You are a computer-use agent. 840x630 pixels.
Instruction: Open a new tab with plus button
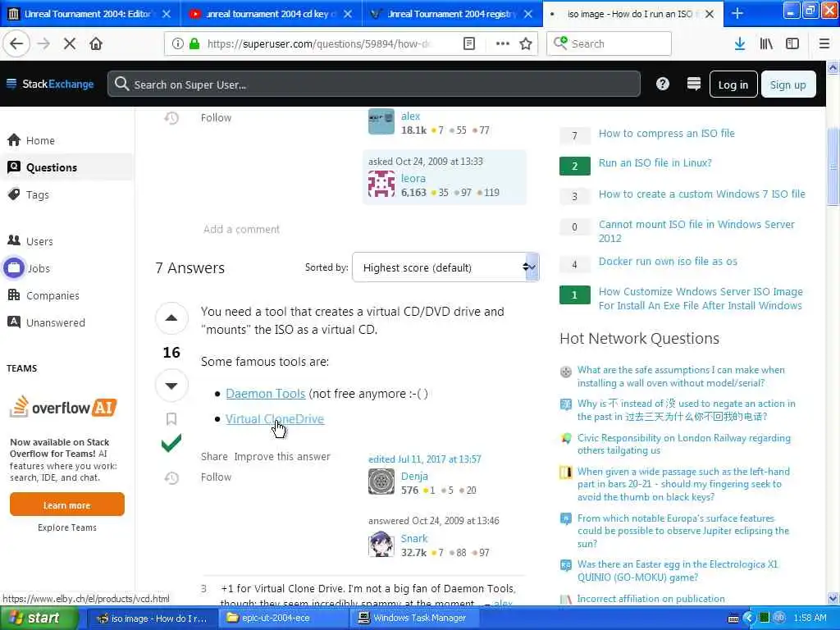[x=737, y=13]
